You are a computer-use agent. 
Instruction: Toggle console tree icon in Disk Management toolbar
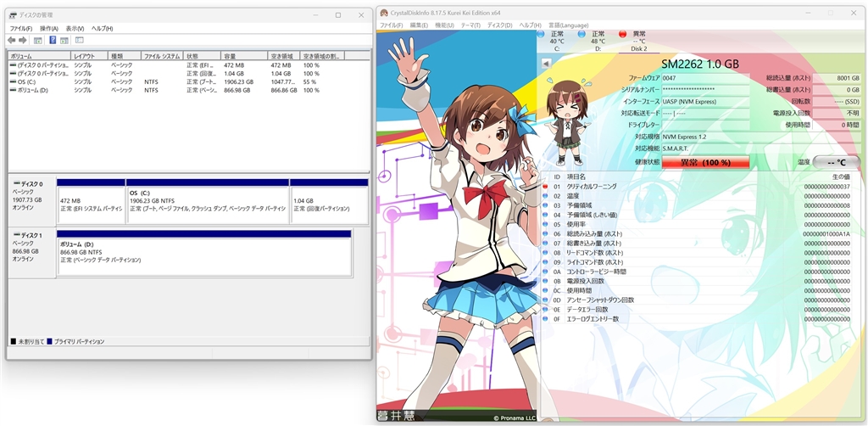(x=37, y=41)
